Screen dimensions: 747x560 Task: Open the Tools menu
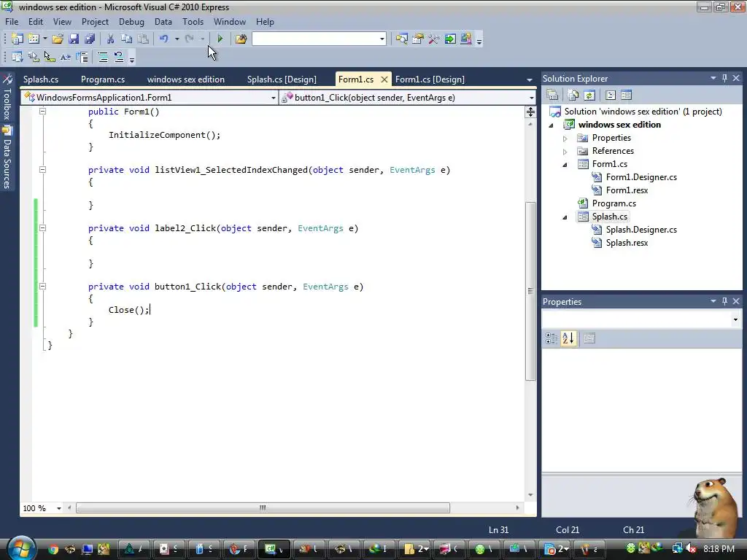point(193,22)
